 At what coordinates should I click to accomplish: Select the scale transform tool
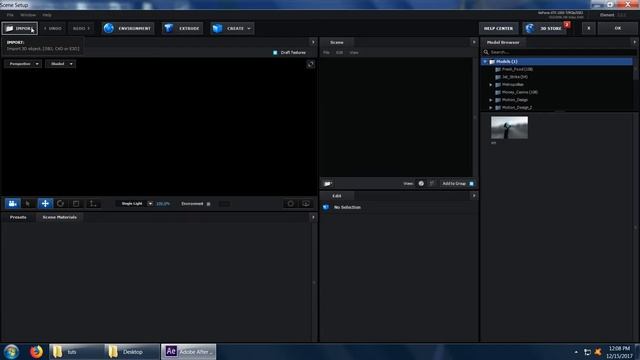(76, 203)
